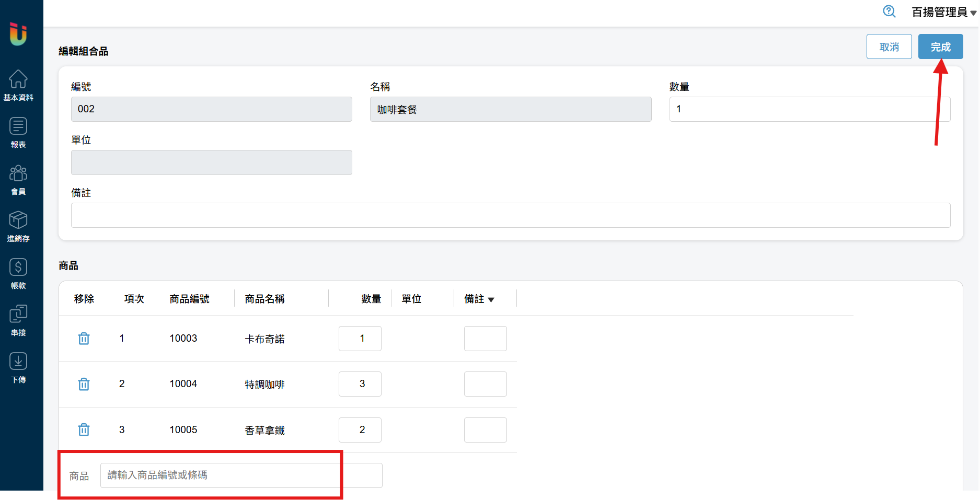Click the remark box for 卡布奇諾 row
The height and width of the screenshot is (500, 980).
(485, 339)
